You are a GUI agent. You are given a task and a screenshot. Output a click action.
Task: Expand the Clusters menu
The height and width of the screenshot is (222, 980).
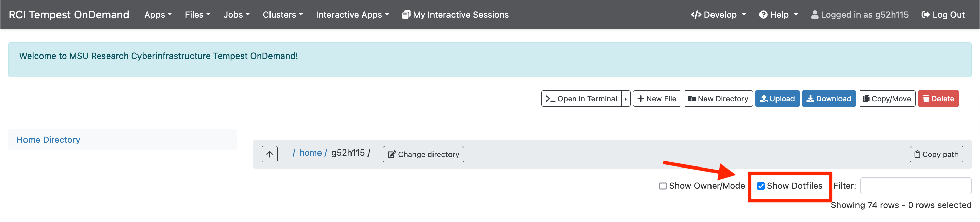tap(283, 14)
